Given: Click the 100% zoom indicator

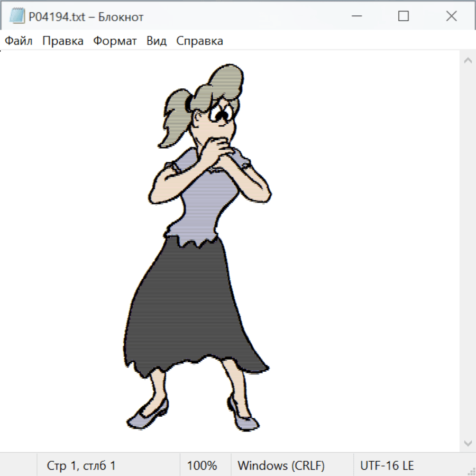Looking at the screenshot, I should click(202, 465).
